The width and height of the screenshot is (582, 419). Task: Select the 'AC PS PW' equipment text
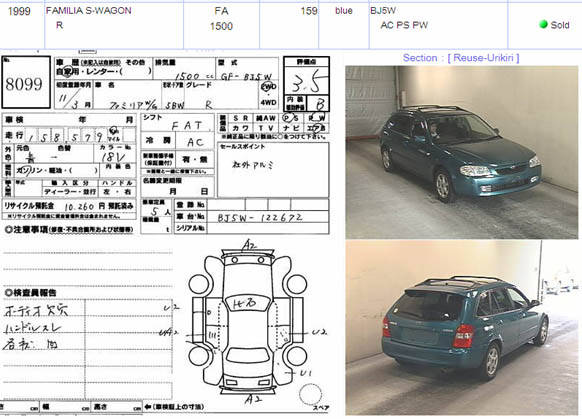pyautogui.click(x=404, y=25)
